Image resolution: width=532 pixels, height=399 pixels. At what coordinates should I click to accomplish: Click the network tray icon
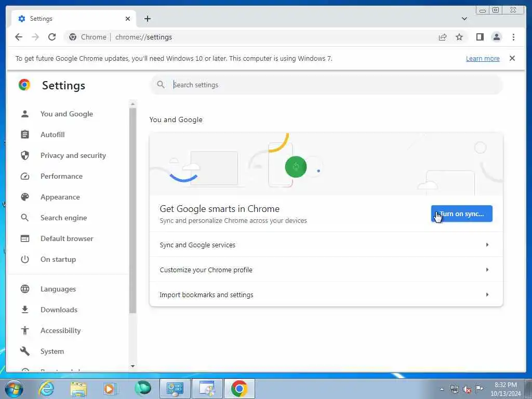tap(455, 389)
